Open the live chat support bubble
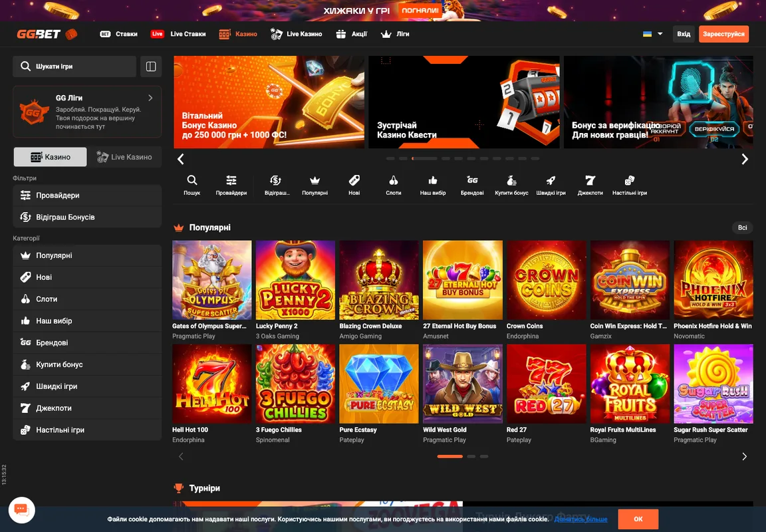 pyautogui.click(x=21, y=510)
